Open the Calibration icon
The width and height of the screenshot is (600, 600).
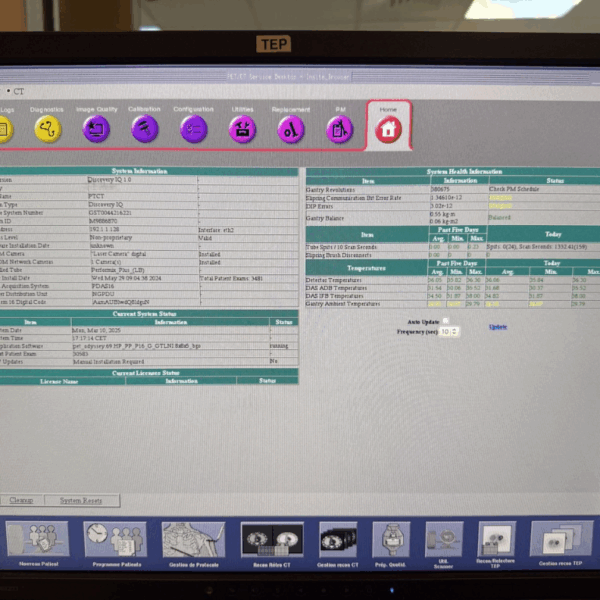[145, 129]
